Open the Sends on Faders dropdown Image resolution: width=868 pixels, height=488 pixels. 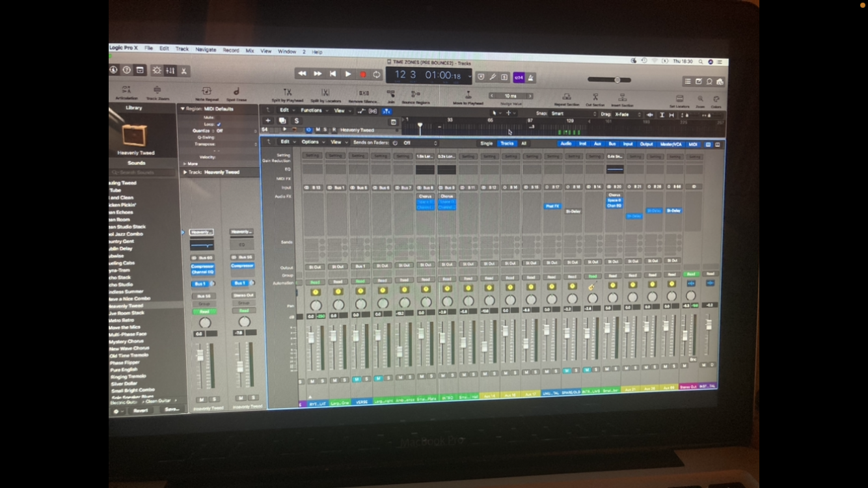(419, 142)
